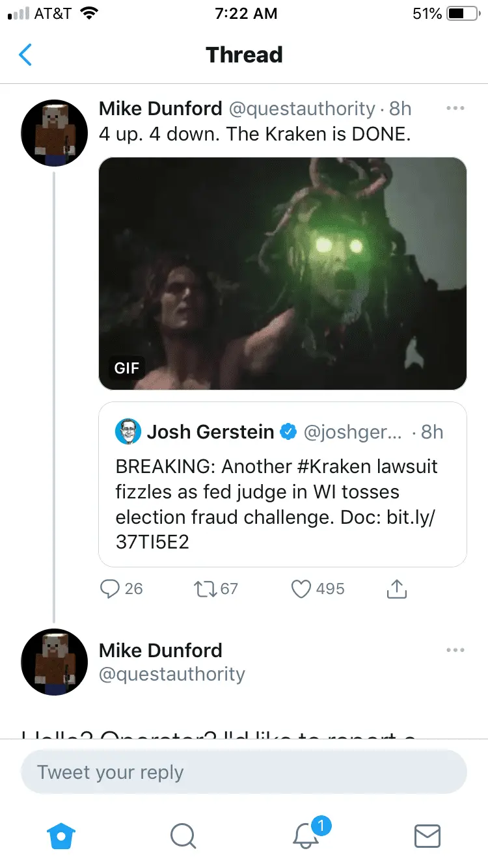488x868 pixels.
Task: Tap the Tweet your reply field
Action: click(244, 772)
